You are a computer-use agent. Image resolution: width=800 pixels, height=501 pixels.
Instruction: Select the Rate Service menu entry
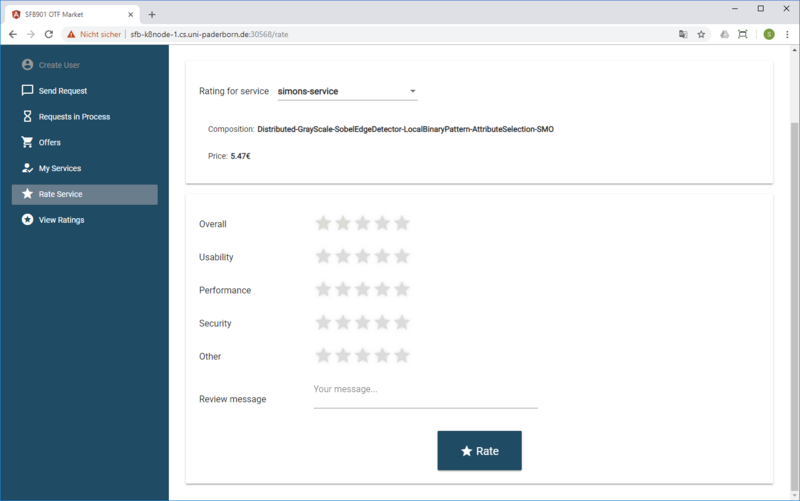point(84,194)
